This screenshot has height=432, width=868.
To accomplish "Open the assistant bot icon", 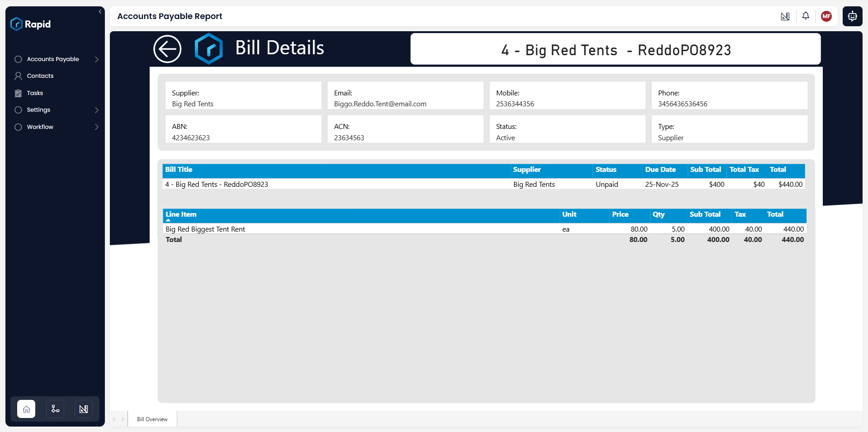I will [853, 16].
